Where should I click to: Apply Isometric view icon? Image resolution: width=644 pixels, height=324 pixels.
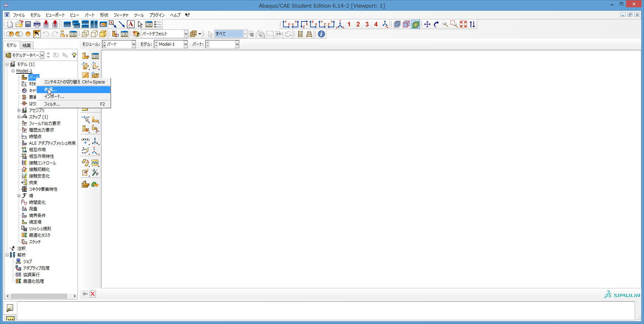pyautogui.click(x=341, y=24)
